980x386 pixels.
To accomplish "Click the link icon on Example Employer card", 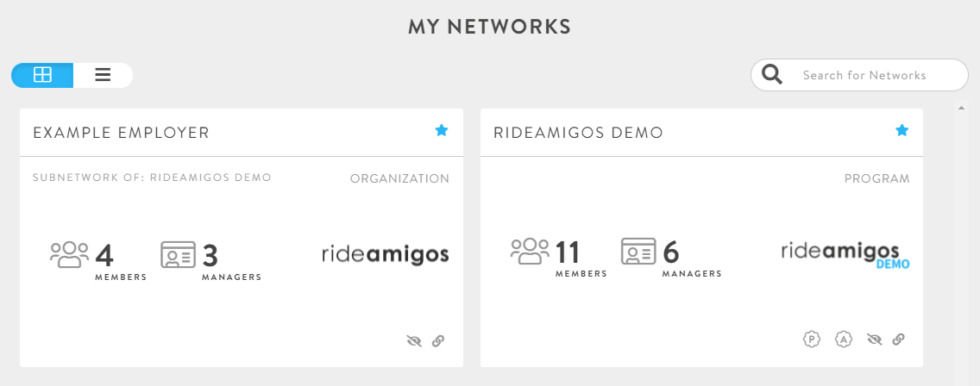I will click(x=438, y=341).
